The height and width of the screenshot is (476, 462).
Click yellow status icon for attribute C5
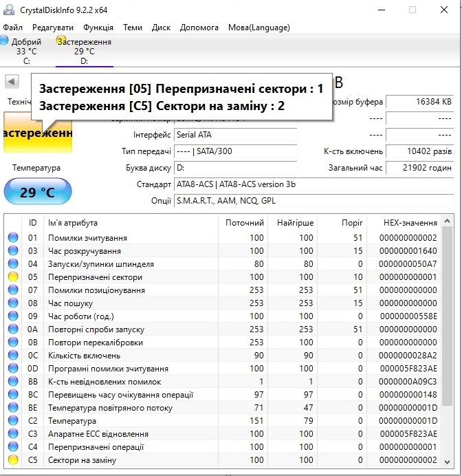[13, 459]
